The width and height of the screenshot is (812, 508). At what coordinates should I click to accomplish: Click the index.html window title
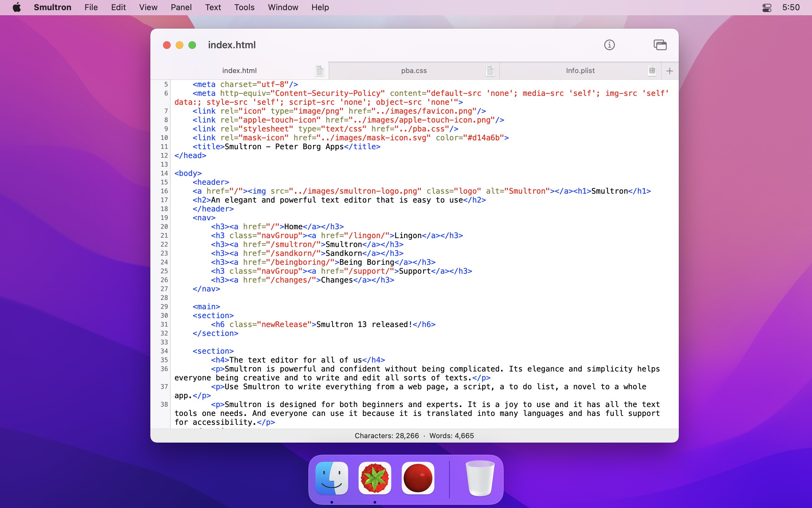tap(232, 45)
